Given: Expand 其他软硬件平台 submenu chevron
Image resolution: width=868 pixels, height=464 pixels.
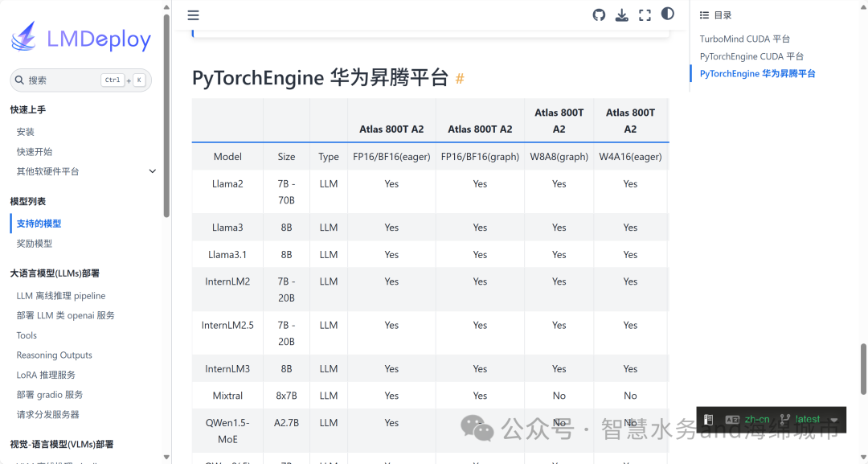Looking at the screenshot, I should [152, 171].
